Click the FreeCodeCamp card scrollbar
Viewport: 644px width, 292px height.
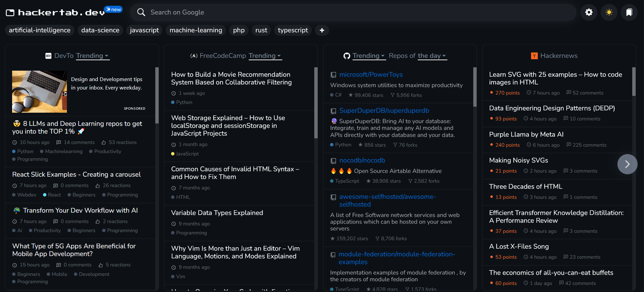pos(316,103)
